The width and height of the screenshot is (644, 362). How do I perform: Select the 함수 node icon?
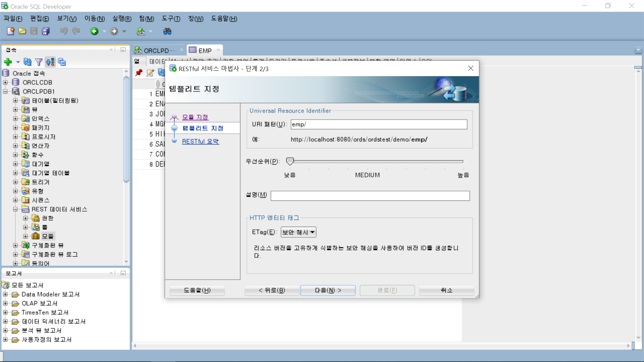[x=25, y=155]
